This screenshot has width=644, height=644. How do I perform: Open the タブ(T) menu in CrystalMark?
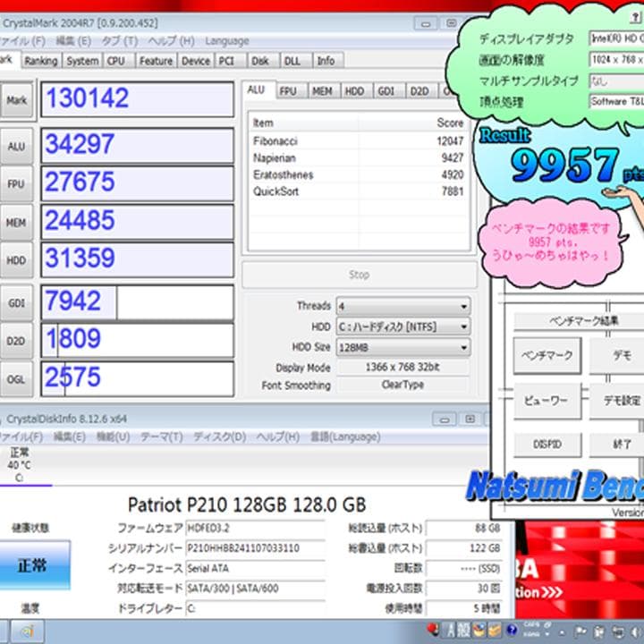coord(120,40)
